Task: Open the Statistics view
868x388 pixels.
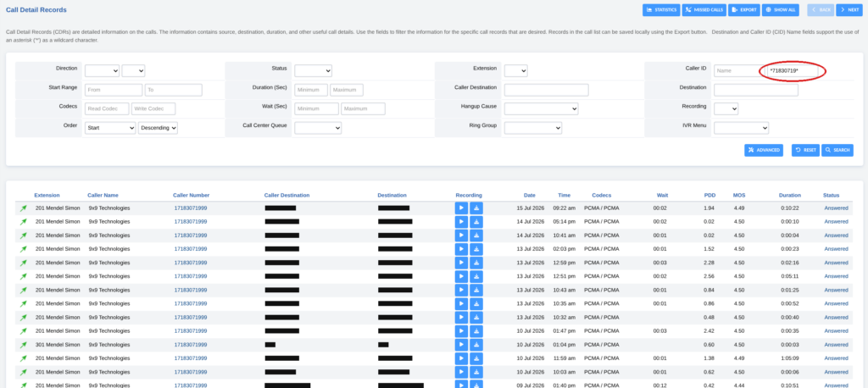Action: (x=661, y=10)
